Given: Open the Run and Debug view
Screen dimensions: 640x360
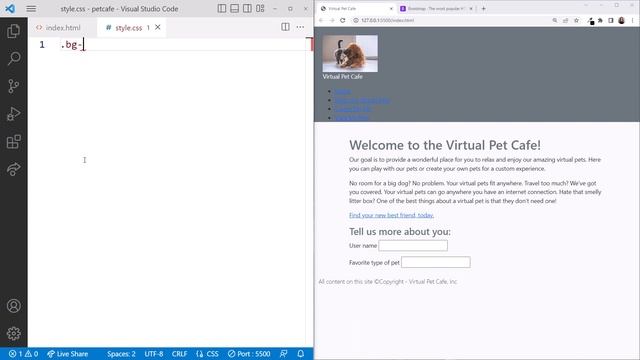Looking at the screenshot, I should pos(13,114).
